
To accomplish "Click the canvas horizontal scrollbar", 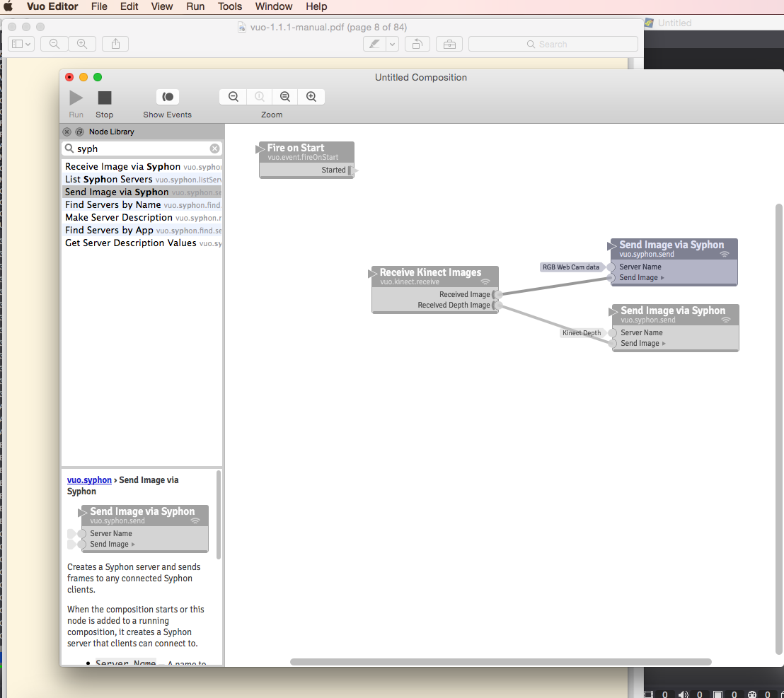I will 500,661.
